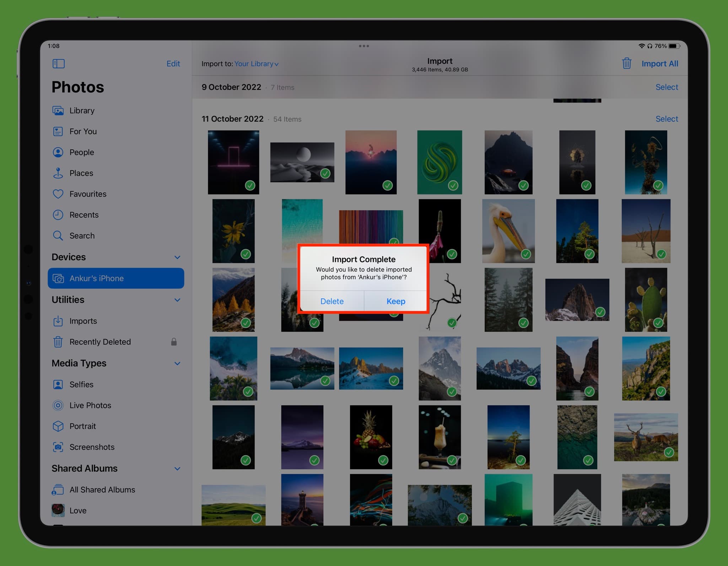The width and height of the screenshot is (728, 566).
Task: Click Keep in the Import Complete dialog
Action: coord(396,301)
